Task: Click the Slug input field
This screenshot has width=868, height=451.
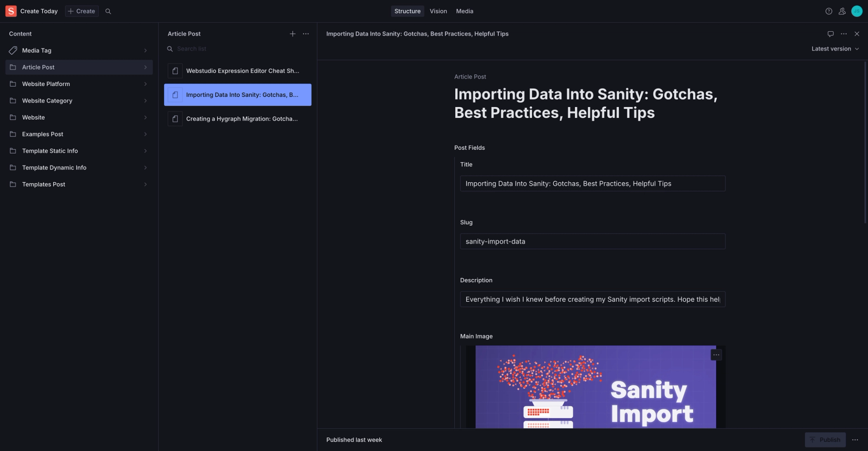Action: pos(593,241)
